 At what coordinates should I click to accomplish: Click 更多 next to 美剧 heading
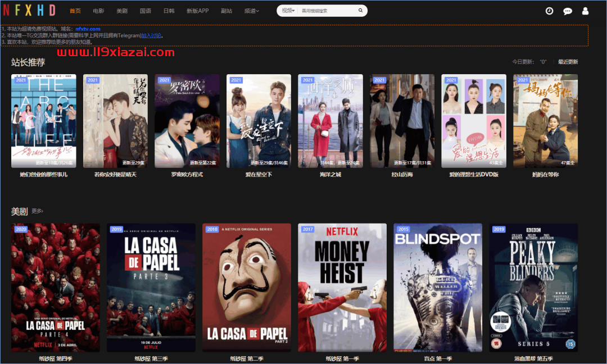pyautogui.click(x=37, y=211)
